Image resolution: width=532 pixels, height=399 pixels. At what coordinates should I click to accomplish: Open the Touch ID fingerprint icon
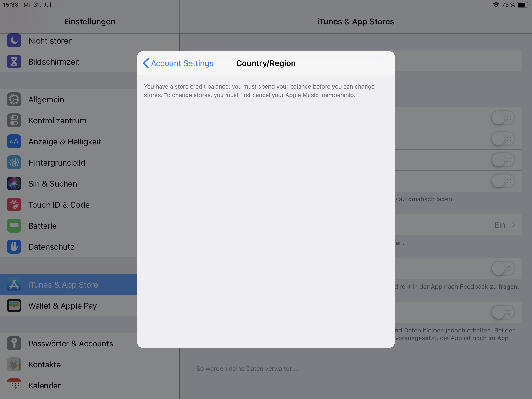pyautogui.click(x=14, y=205)
